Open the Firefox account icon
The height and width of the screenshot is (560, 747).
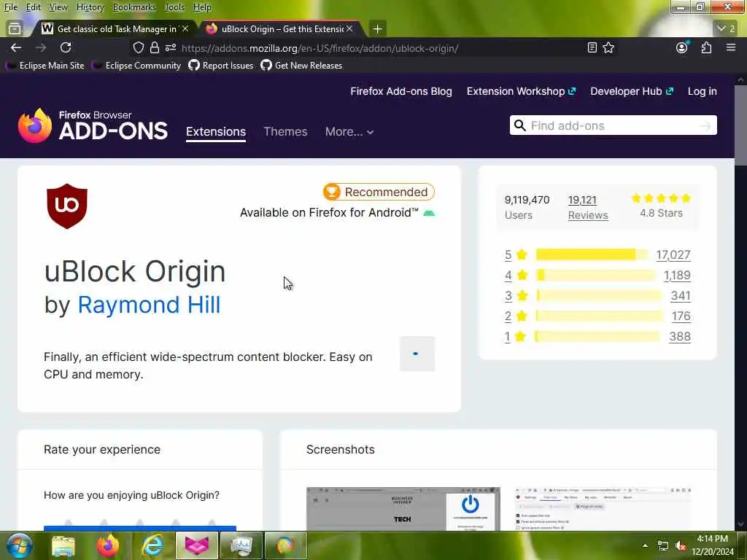tap(682, 47)
